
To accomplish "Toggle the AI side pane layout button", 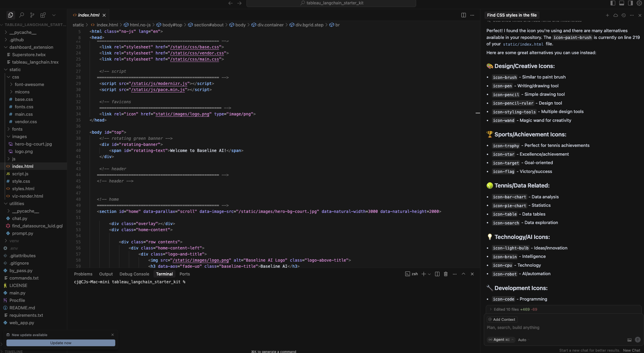I will click(x=630, y=3).
